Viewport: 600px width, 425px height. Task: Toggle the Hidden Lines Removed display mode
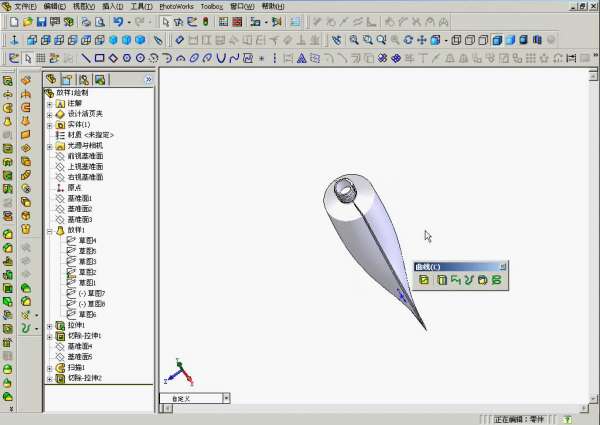pyautogui.click(x=484, y=40)
